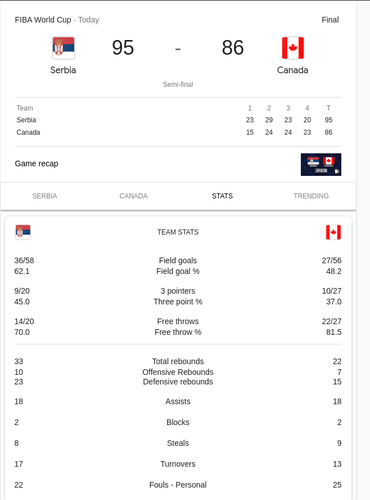
Task: Click Serbia's score of 95
Action: click(123, 48)
